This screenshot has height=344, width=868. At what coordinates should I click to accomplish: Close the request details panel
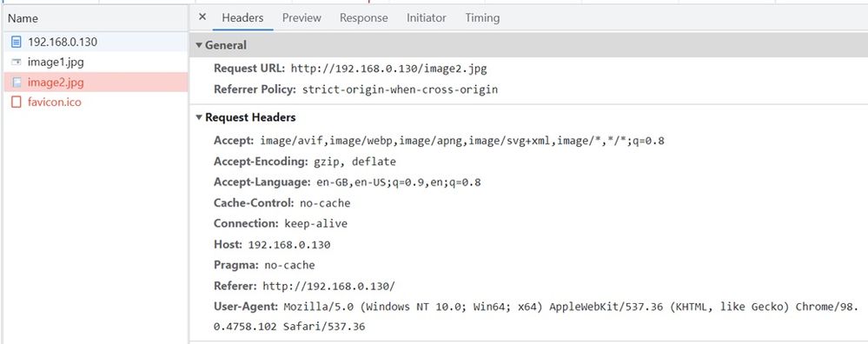click(x=202, y=17)
